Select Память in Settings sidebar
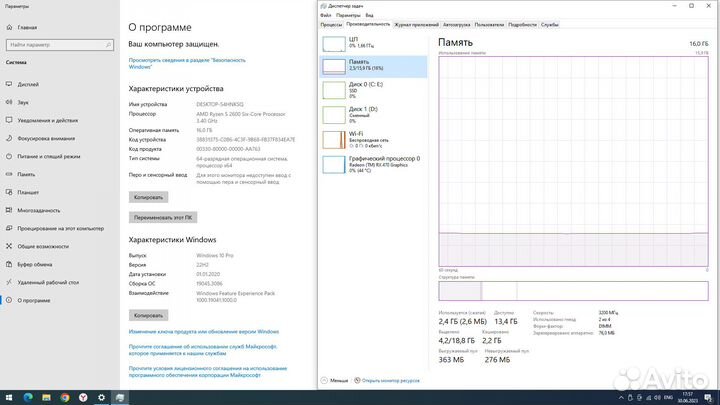This screenshot has width=720, height=405. (26, 174)
